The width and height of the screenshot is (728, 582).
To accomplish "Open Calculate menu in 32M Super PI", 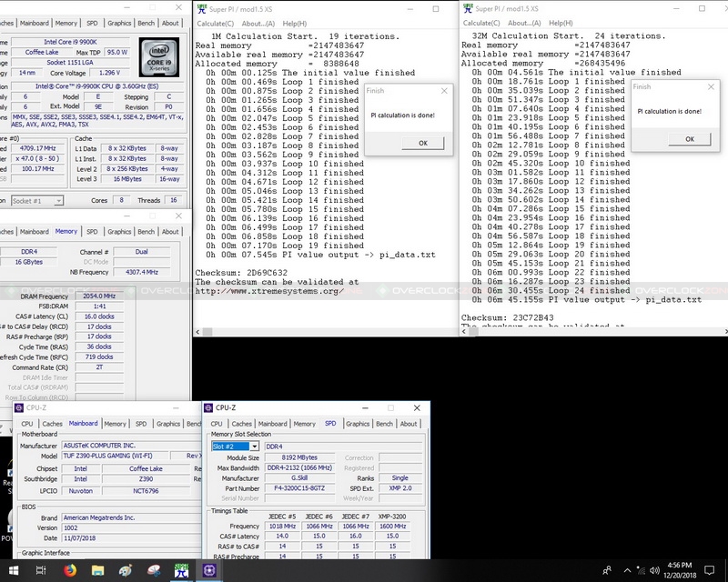I will pos(481,24).
